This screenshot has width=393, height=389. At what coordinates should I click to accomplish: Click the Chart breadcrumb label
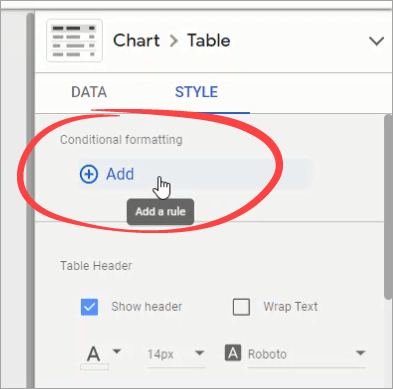pos(136,41)
